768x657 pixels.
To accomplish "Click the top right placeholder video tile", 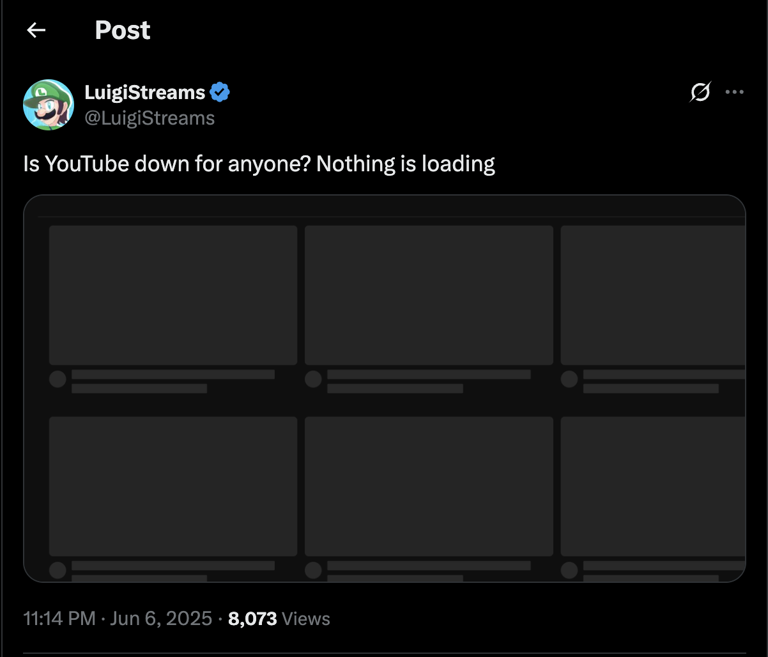I will 653,295.
